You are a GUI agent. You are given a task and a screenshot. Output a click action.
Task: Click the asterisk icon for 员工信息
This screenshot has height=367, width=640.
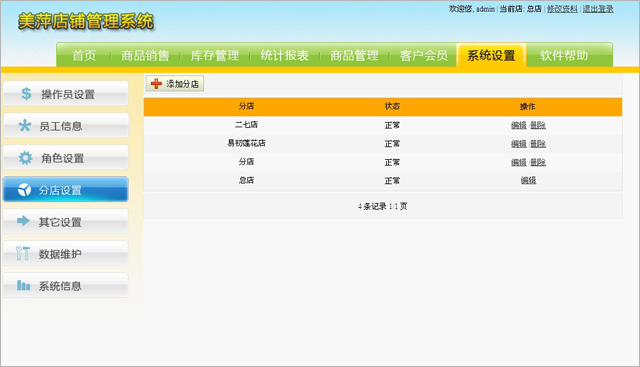tap(24, 125)
